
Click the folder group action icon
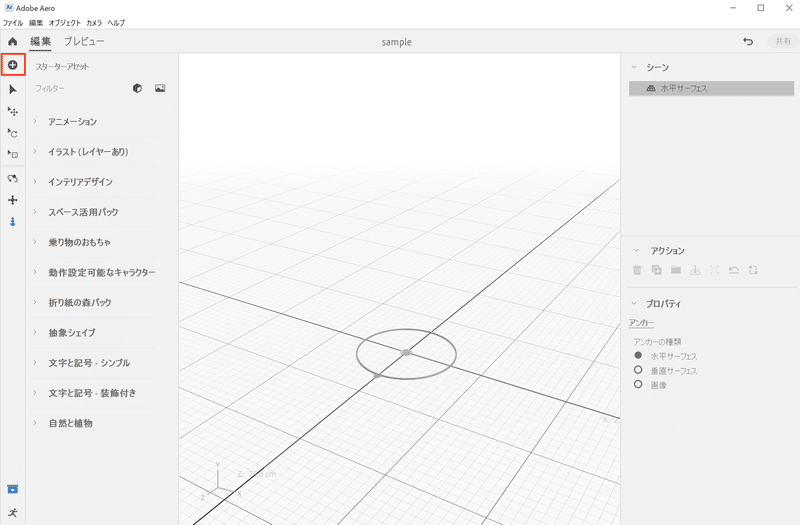point(676,270)
